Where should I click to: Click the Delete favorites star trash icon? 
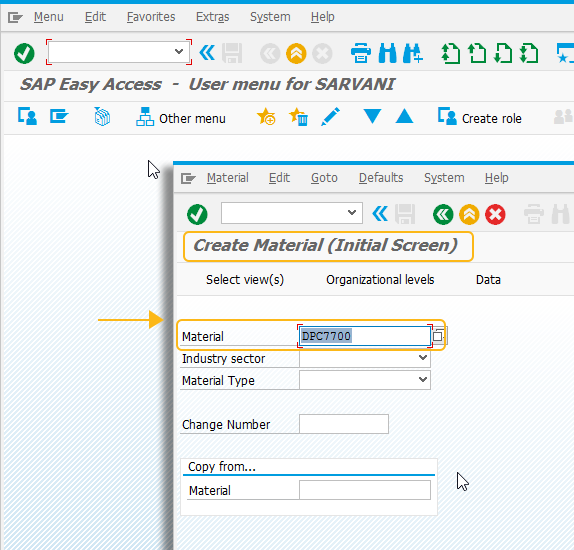298,117
